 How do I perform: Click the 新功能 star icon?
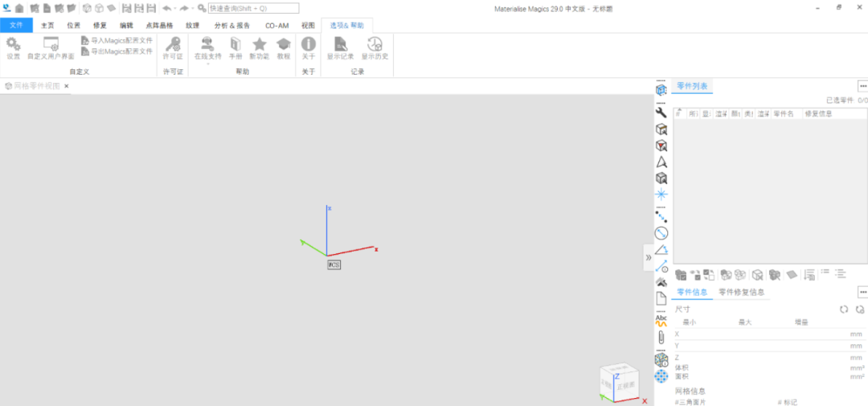259,47
